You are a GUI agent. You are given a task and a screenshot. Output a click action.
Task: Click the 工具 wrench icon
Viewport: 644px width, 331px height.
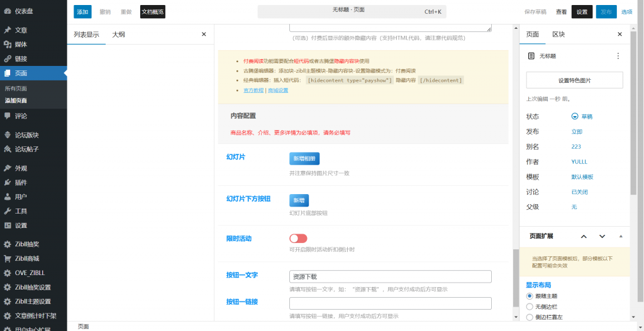[8, 211]
